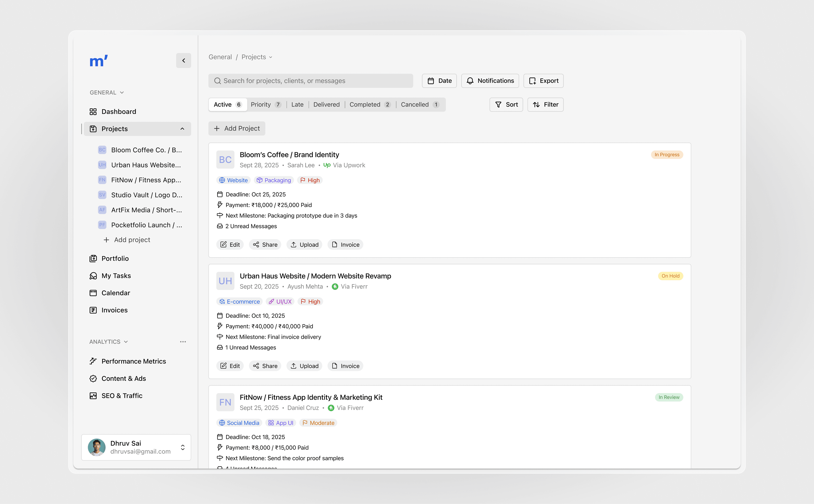
Task: Click the search projects field
Action: pyautogui.click(x=310, y=81)
